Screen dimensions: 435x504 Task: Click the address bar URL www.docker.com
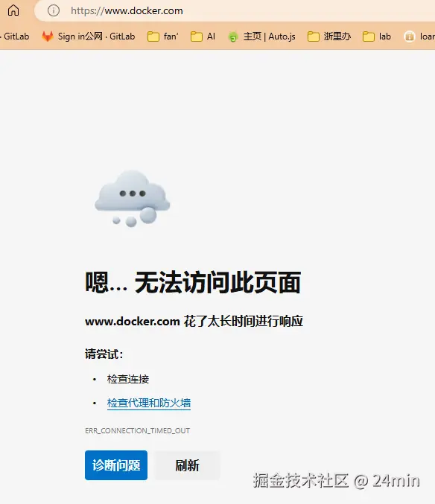pos(127,10)
